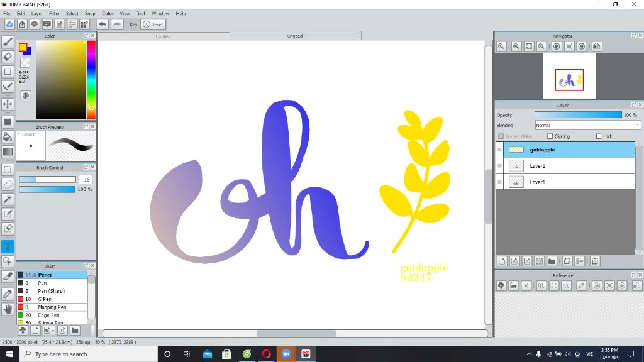Image resolution: width=644 pixels, height=362 pixels.
Task: Select the G Pen brush
Action: tap(52, 299)
